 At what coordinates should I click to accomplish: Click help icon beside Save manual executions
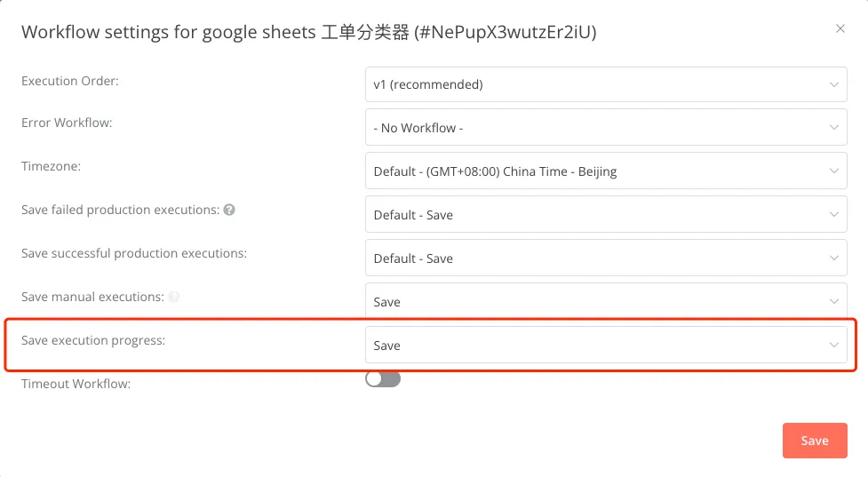point(174,297)
